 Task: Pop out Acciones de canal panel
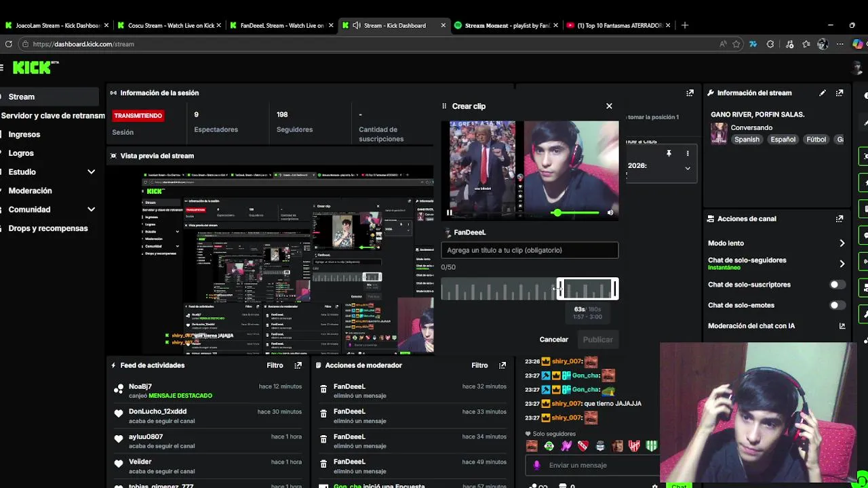840,219
